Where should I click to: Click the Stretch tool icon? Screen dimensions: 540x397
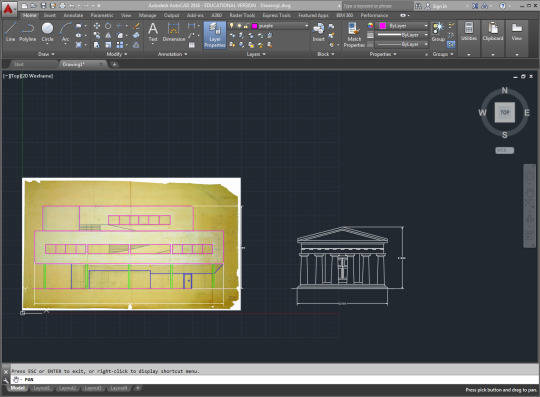(97, 45)
